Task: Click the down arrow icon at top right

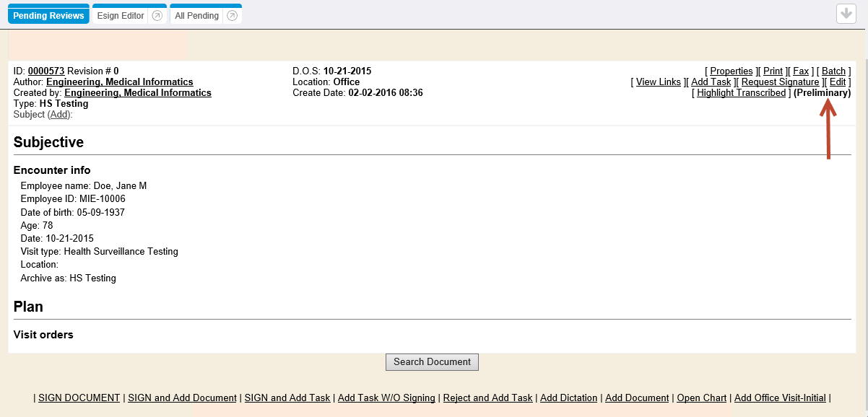Action: coord(846,14)
